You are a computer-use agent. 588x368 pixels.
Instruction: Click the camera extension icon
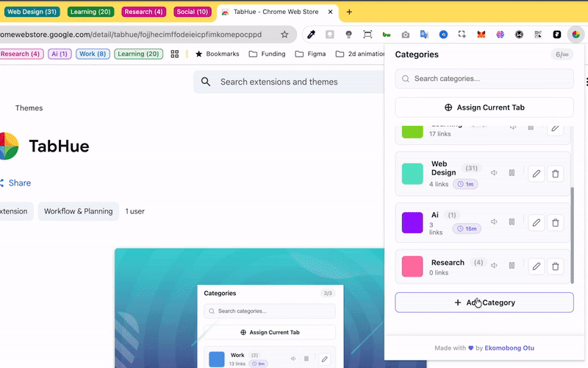[x=406, y=35]
